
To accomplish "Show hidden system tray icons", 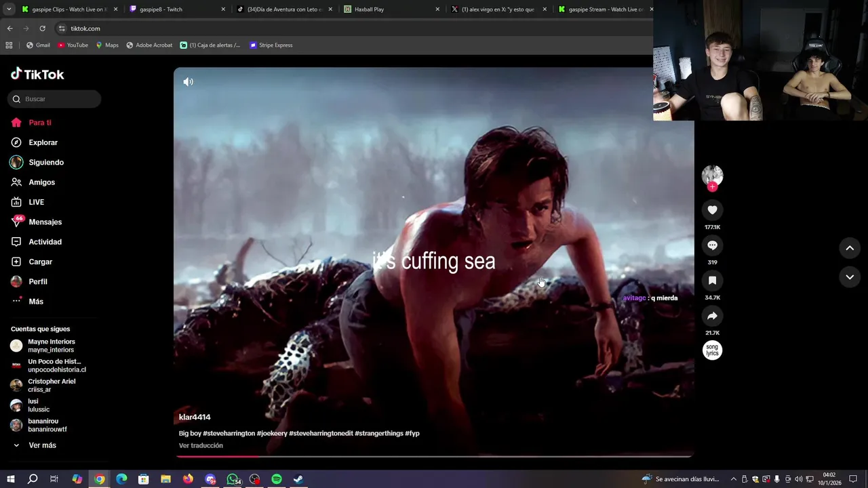I will pyautogui.click(x=733, y=479).
